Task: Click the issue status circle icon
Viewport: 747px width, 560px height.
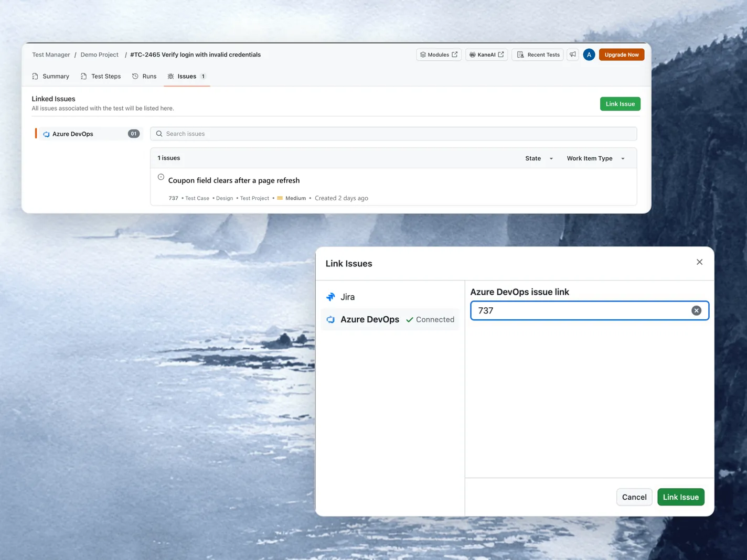Action: tap(161, 177)
